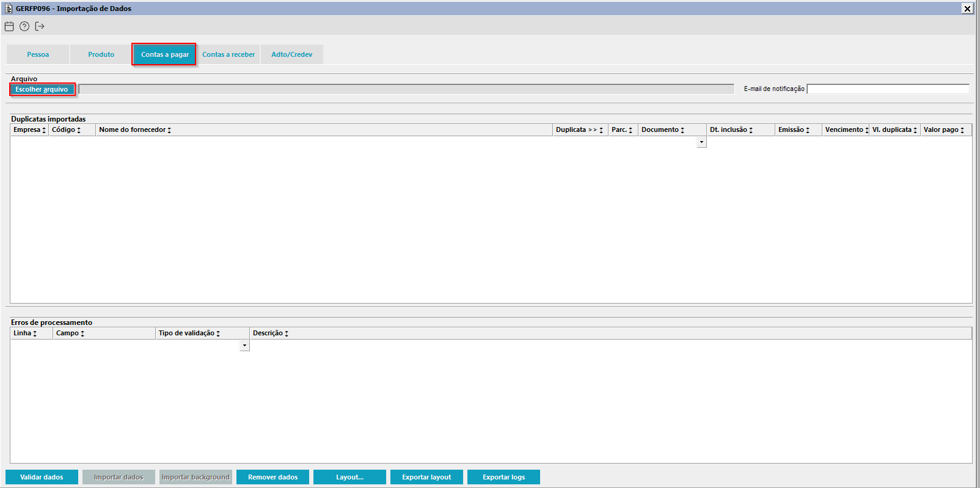Select the Contas a pagar tab
The width and height of the screenshot is (980, 488).
[x=165, y=54]
